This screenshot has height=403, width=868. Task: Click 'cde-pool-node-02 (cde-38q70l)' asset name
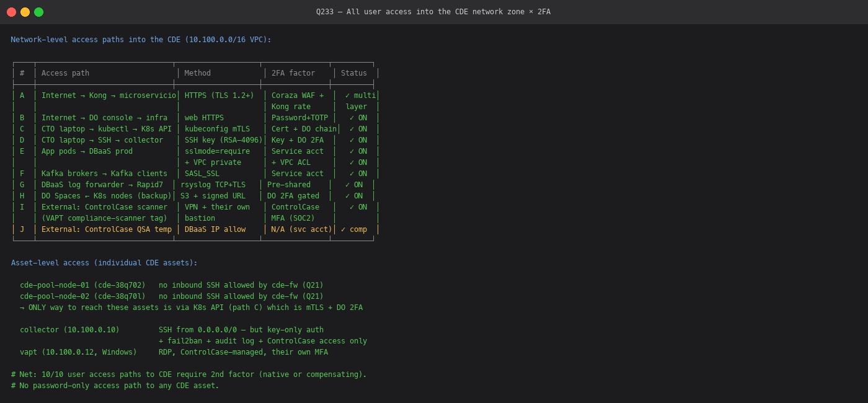click(82, 296)
